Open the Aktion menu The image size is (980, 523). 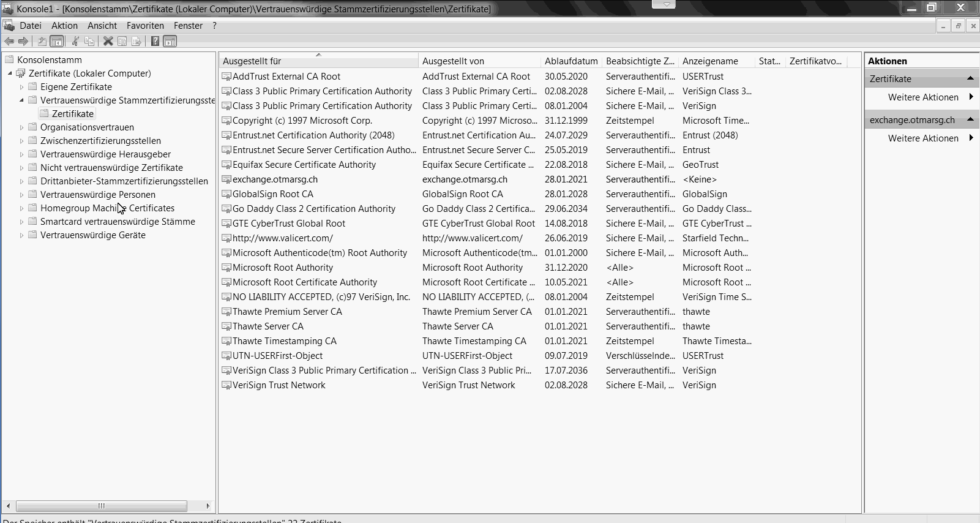point(64,26)
